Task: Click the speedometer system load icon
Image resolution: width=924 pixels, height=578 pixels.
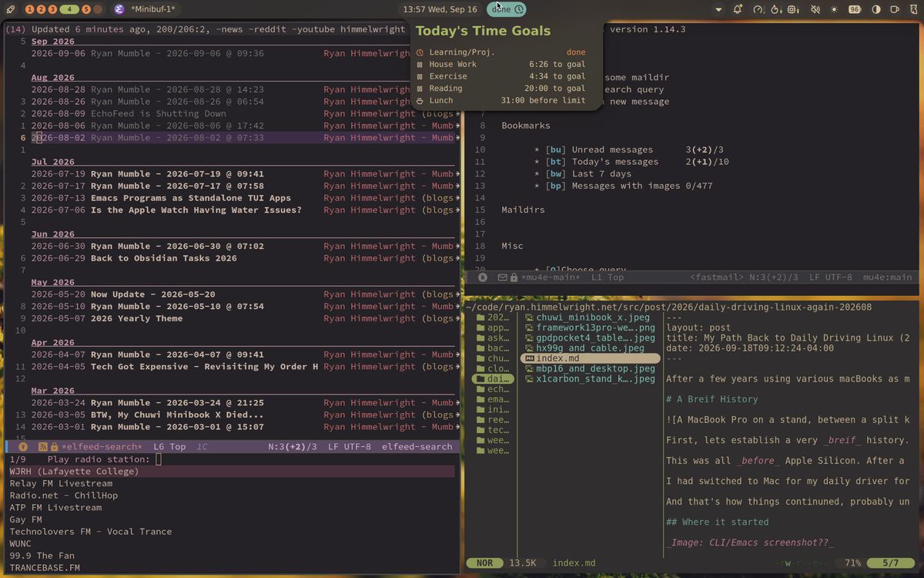Action: [x=758, y=9]
